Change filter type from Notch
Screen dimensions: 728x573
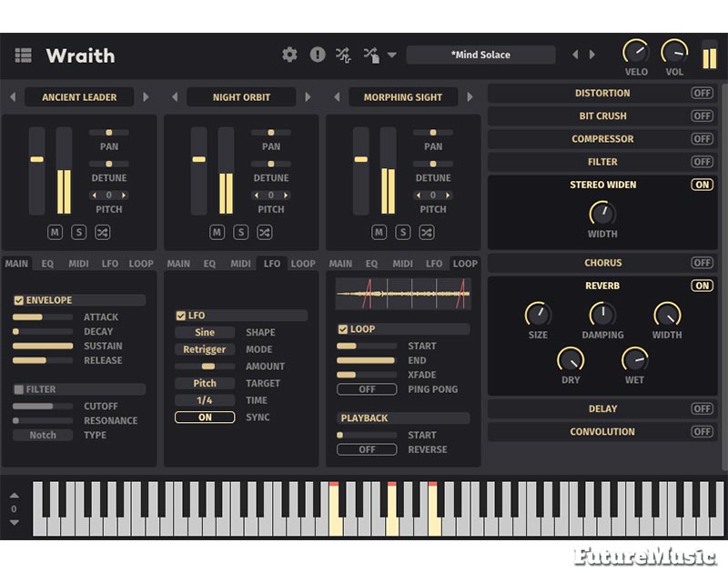43,435
